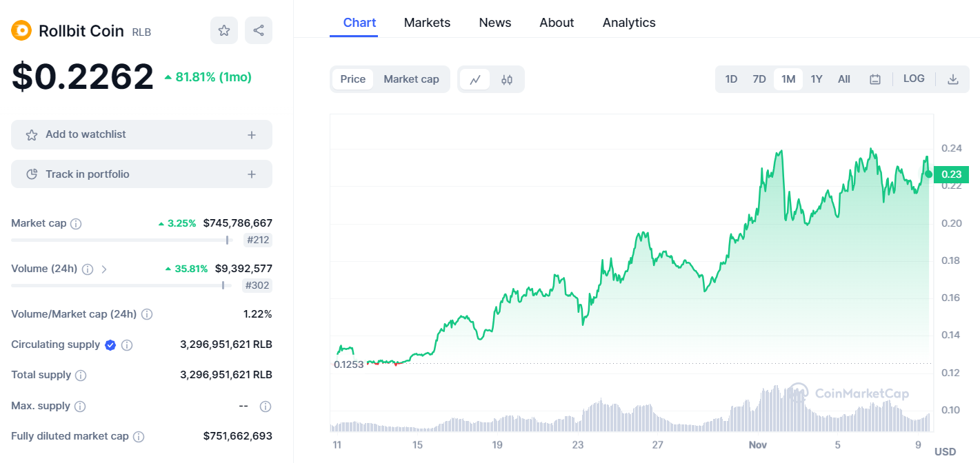Select the Price chart toggle

[353, 79]
